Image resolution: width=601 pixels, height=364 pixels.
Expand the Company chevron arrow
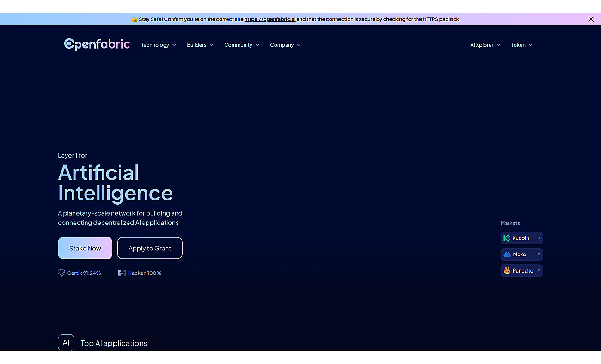tap(299, 45)
